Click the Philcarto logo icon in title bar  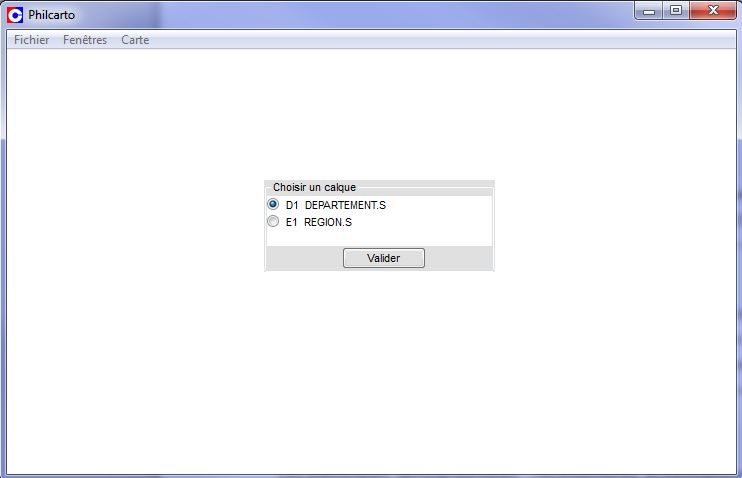click(x=15, y=15)
